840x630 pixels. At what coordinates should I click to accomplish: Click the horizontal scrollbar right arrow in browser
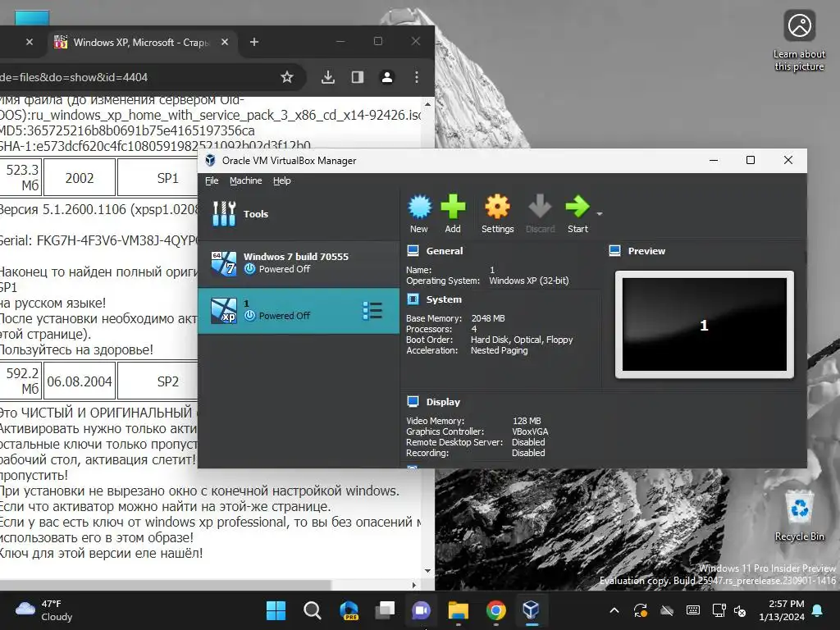tap(414, 585)
